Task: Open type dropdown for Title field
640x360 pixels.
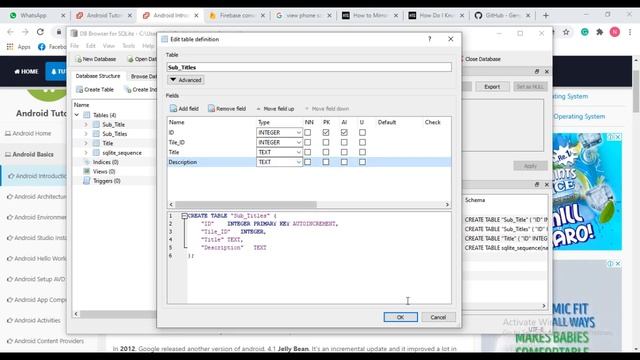Action: click(x=279, y=152)
